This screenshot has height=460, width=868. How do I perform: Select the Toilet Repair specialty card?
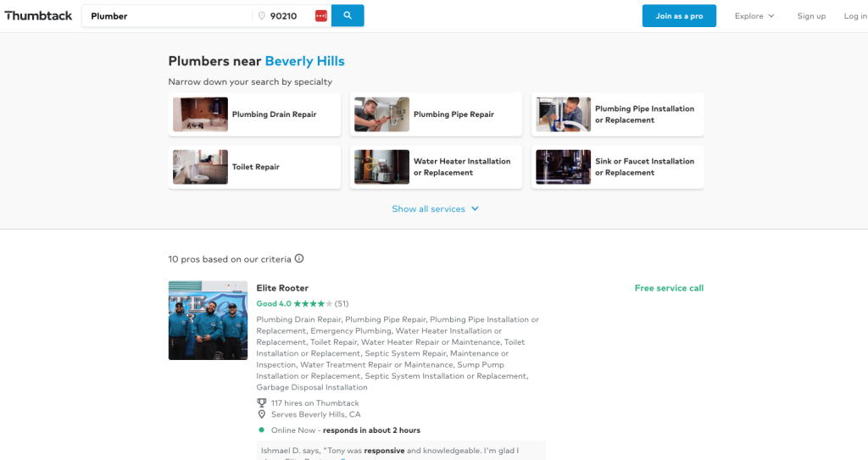coord(254,167)
